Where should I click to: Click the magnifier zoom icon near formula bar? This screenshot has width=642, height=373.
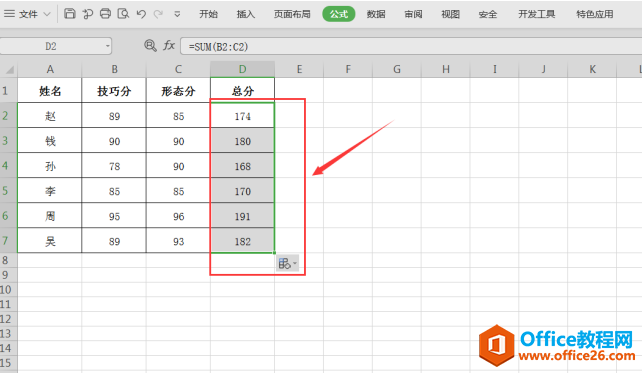(x=150, y=45)
